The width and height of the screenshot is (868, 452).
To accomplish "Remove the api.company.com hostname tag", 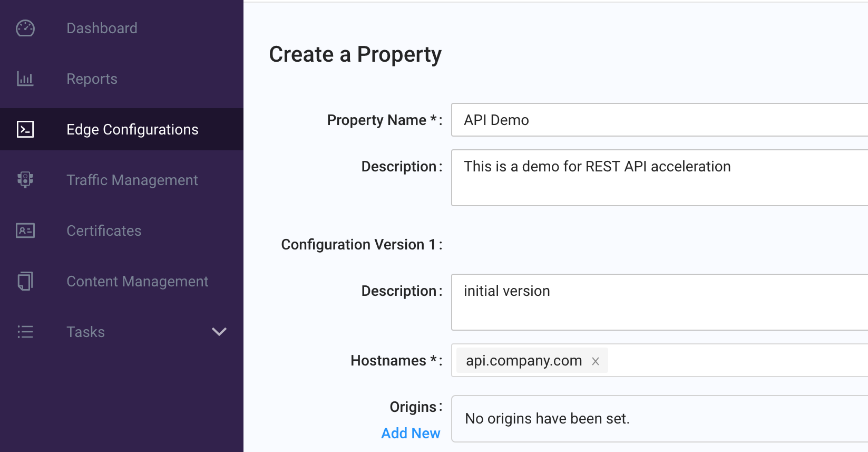I will (596, 361).
